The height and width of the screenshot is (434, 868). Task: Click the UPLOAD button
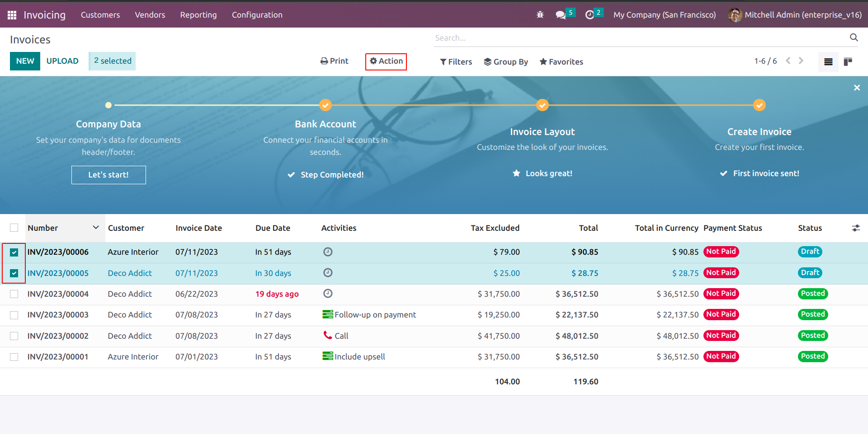62,61
